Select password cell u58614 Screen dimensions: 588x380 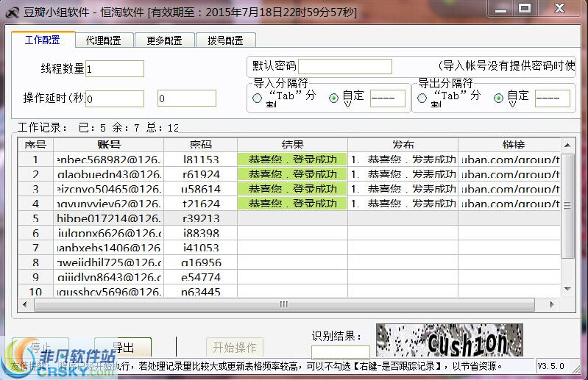pyautogui.click(x=201, y=189)
